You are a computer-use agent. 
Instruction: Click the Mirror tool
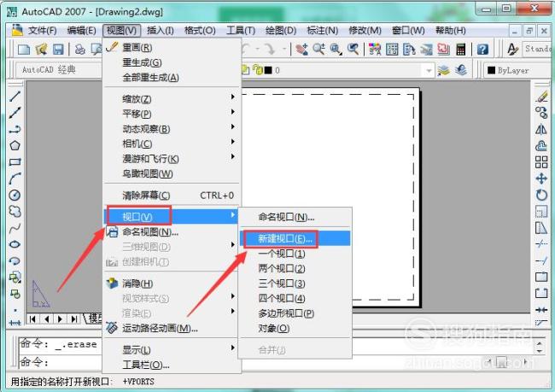541,129
